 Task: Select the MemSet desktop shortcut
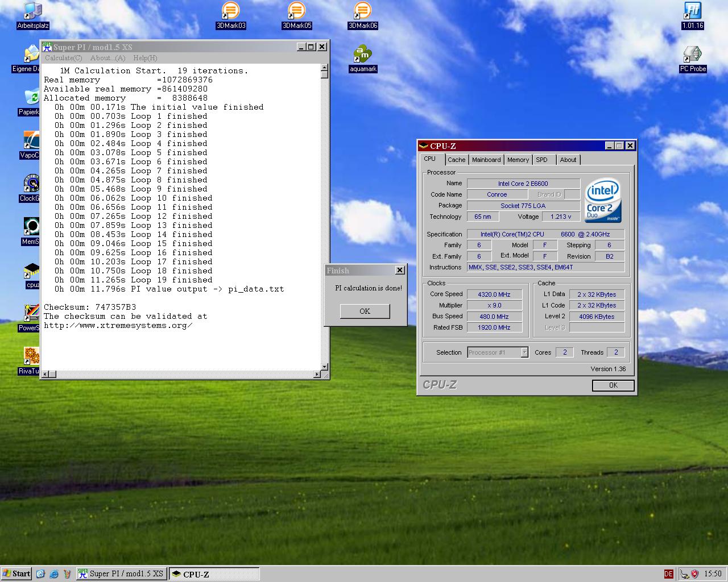(x=31, y=232)
